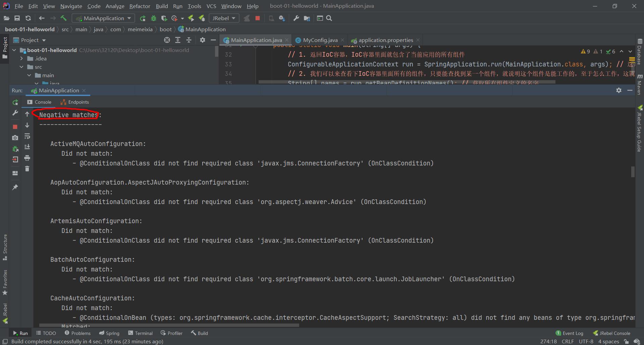644x345 pixels.
Task: Expand the .idea folder node
Action: pyautogui.click(x=22, y=58)
